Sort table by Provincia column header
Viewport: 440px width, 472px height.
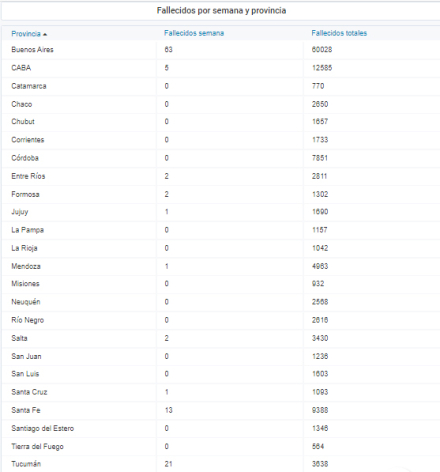point(26,34)
